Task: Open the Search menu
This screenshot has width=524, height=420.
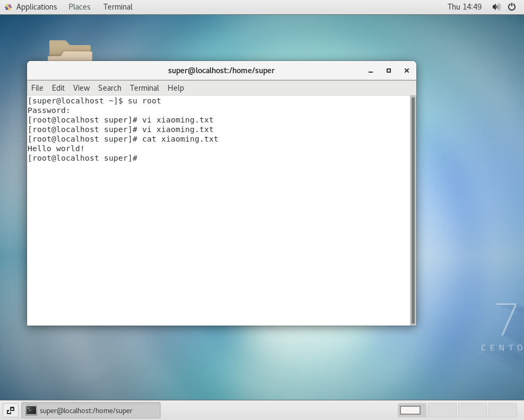Action: pos(109,88)
